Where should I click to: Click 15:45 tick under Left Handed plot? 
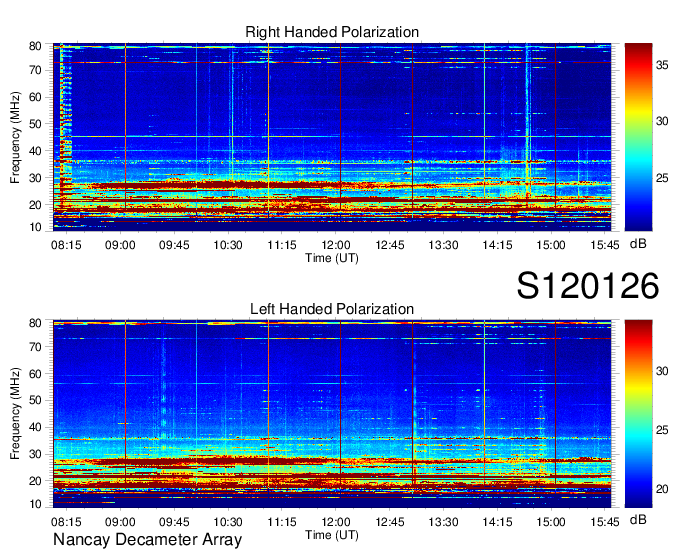click(605, 522)
